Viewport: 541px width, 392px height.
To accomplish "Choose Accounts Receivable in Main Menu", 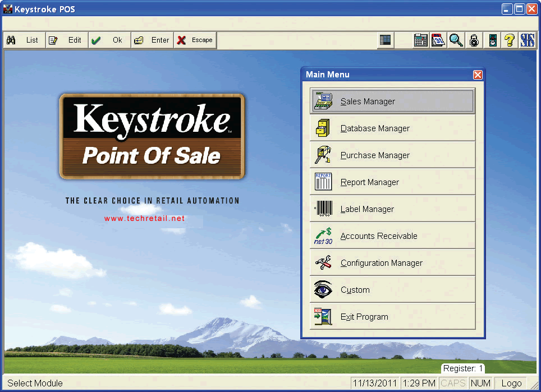I will click(x=392, y=236).
